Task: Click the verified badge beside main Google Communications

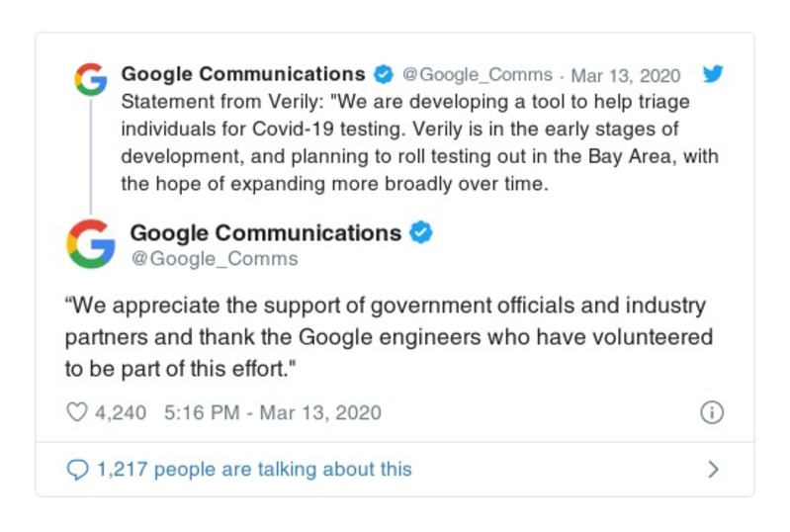Action: click(x=422, y=233)
